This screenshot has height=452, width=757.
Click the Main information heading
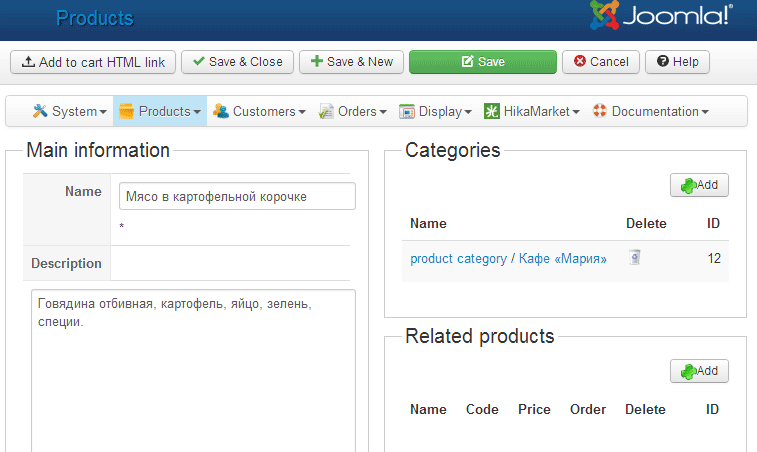98,150
